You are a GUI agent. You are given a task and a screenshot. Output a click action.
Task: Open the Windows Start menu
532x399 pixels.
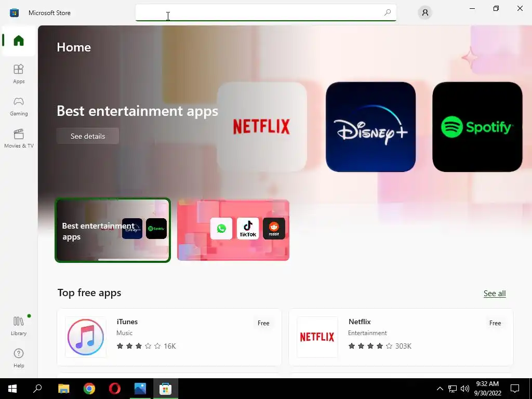click(12, 389)
